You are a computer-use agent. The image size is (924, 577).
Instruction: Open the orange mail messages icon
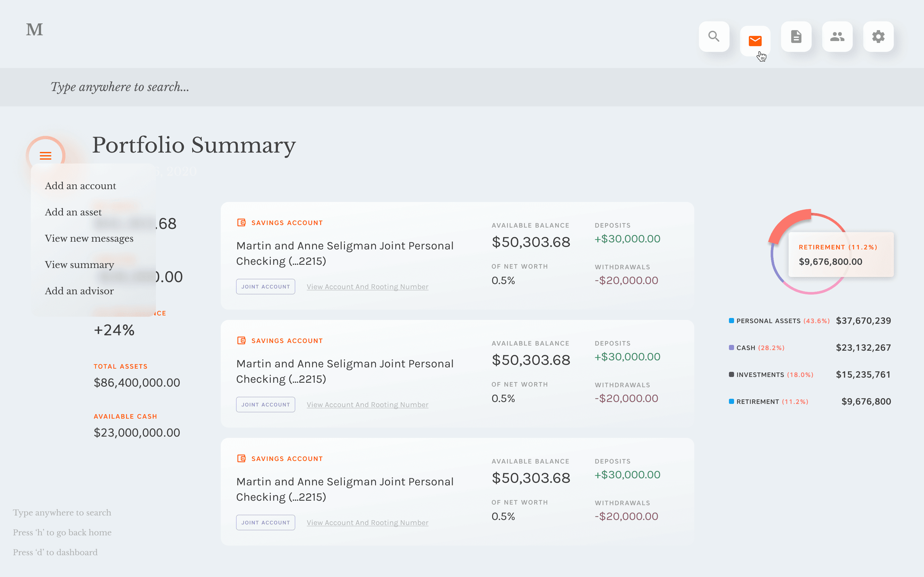tap(755, 41)
